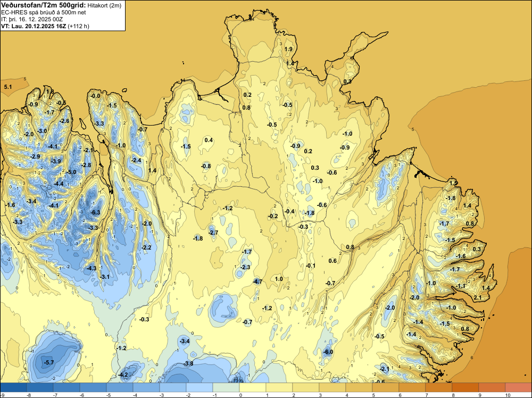The image size is (532, 398).
Task: Click the map title 'Veðurstofan/T2m 500grid: Hitakort (2m)'
Action: (x=61, y=5)
